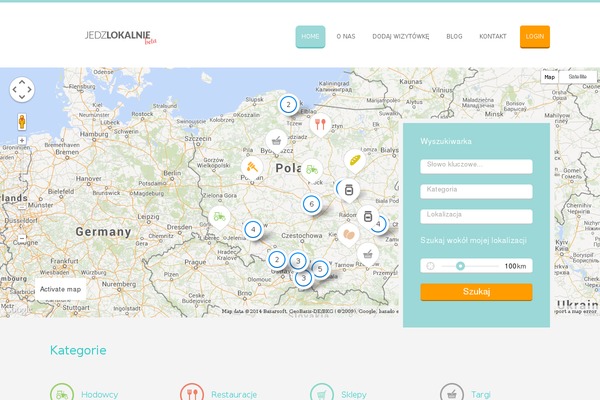Click the green tractor Hodowcy category icon
The height and width of the screenshot is (400, 600).
pos(62,392)
